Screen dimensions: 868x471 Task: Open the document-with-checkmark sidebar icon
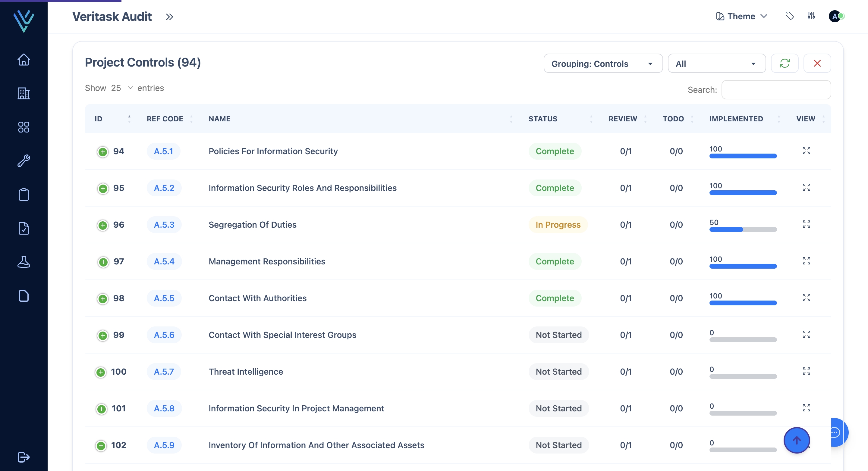tap(24, 228)
